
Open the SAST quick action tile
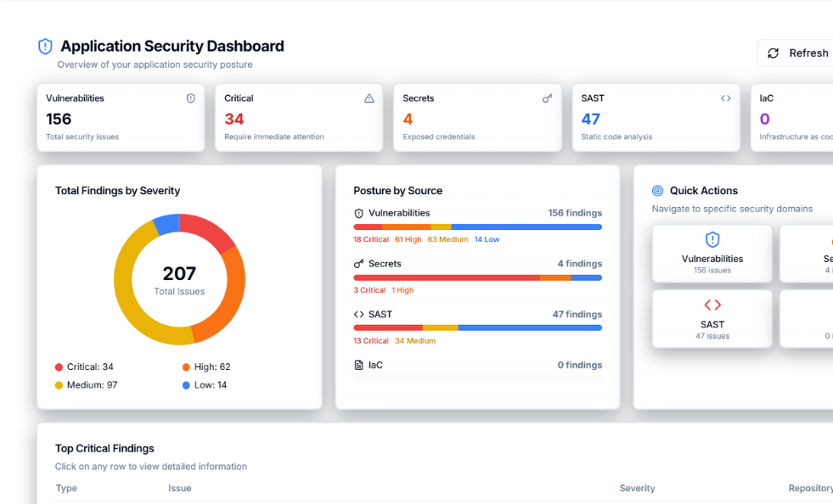[x=712, y=319]
